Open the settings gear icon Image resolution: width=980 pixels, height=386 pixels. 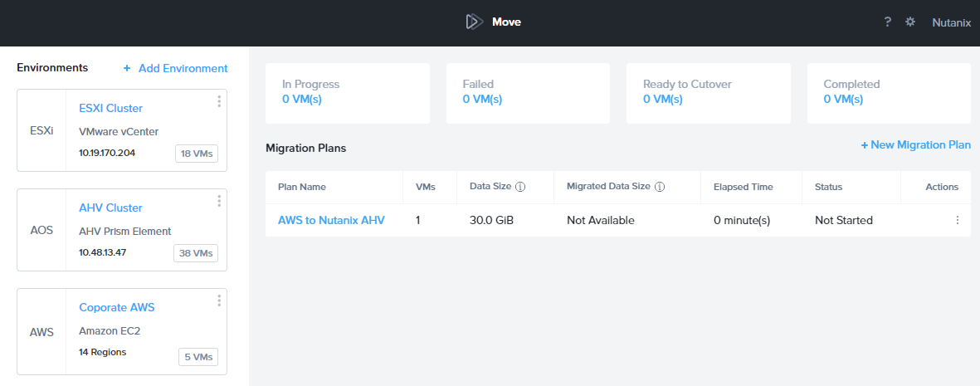(x=910, y=22)
